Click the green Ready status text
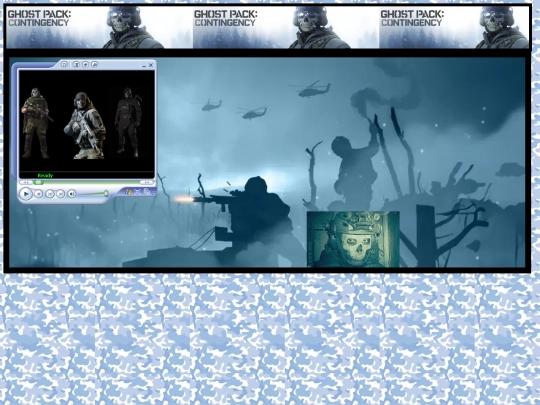The width and height of the screenshot is (540, 405). [45, 175]
